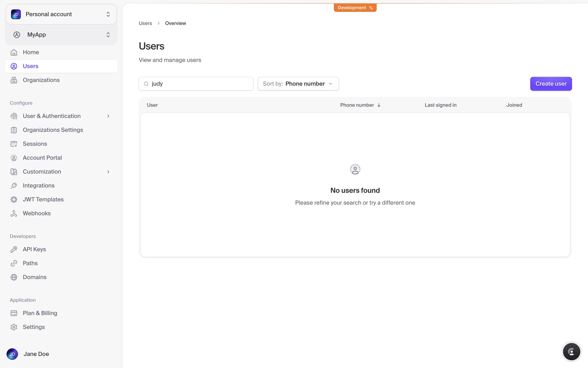
Task: Click the Users breadcrumb link
Action: point(145,23)
